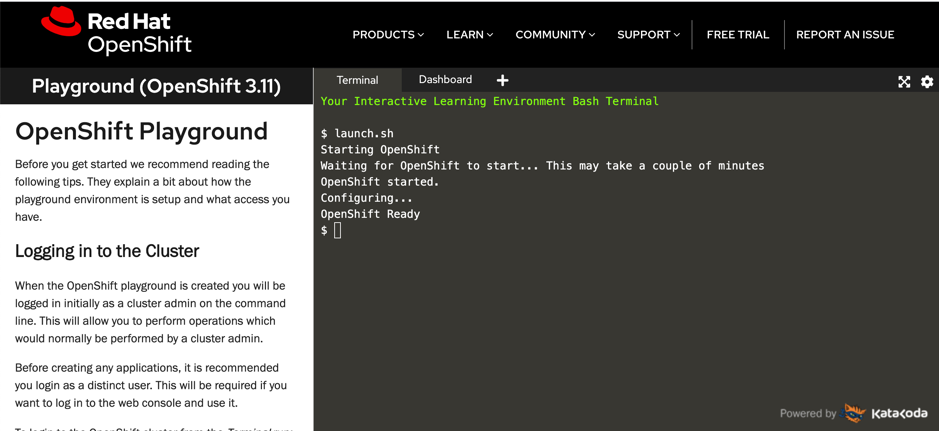Click the "Starting OpenShift" terminal line

click(380, 150)
